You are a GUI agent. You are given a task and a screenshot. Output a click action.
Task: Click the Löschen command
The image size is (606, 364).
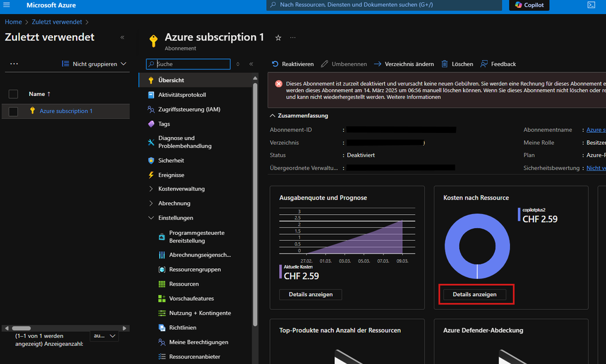point(457,64)
